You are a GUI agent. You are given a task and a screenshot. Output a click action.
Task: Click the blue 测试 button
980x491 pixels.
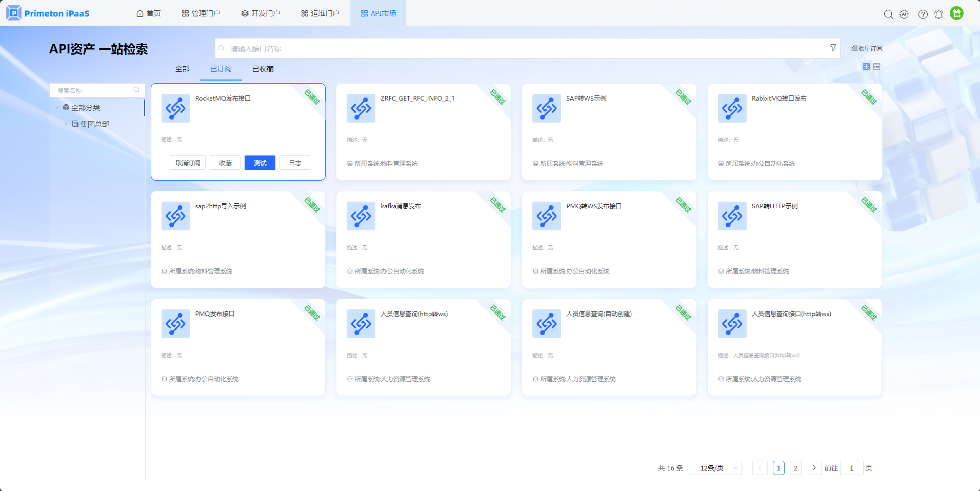click(260, 163)
